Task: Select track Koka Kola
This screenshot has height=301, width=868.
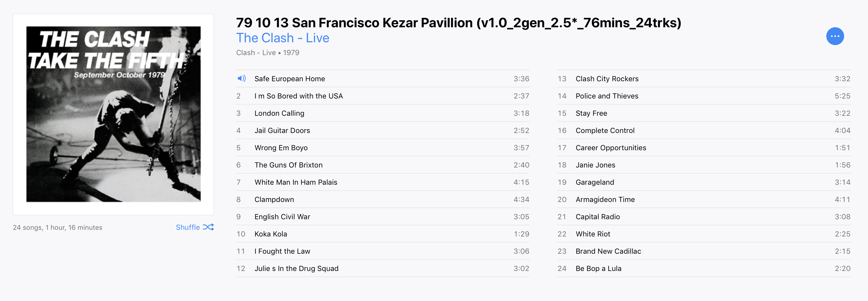Action: [382, 233]
